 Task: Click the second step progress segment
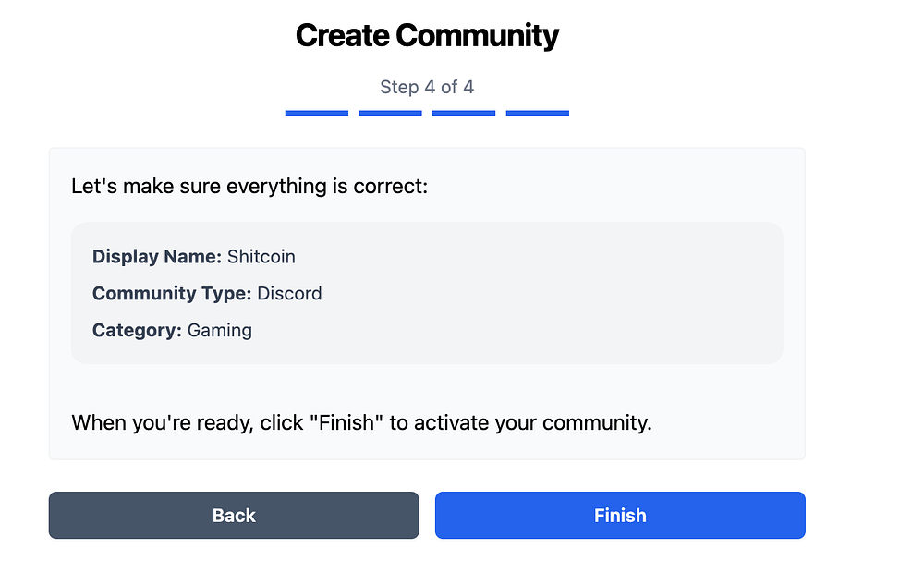click(390, 113)
